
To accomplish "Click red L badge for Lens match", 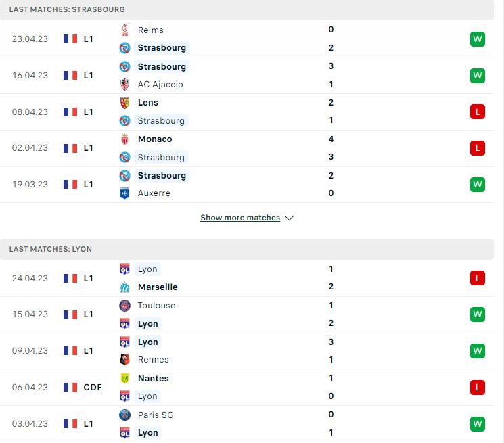I will (x=478, y=112).
